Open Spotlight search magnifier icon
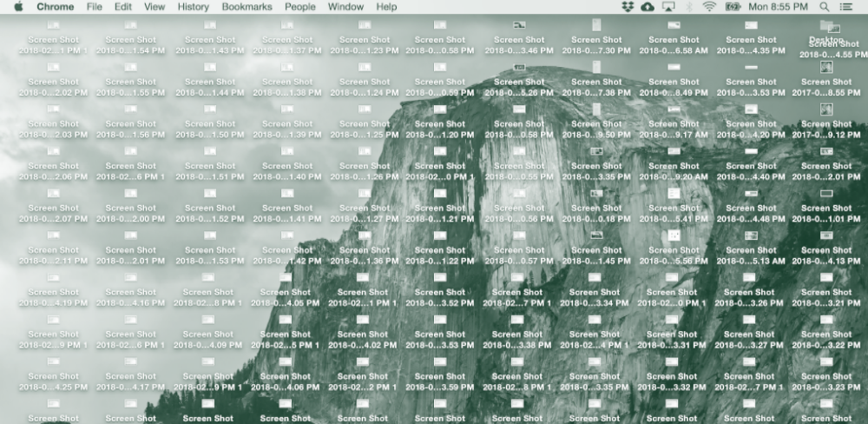 click(825, 7)
